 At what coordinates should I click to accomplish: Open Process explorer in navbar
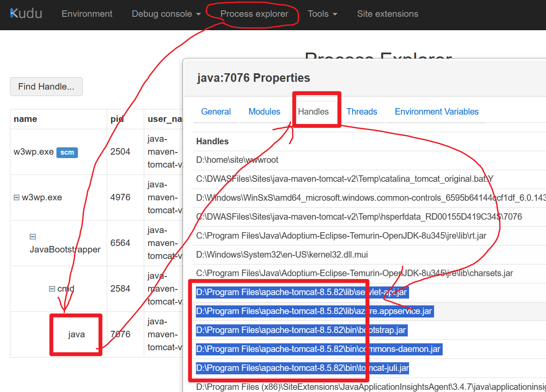pyautogui.click(x=254, y=14)
